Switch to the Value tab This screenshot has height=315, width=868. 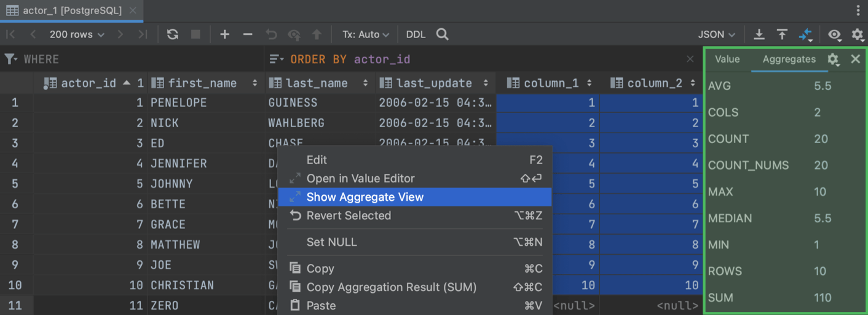[727, 59]
